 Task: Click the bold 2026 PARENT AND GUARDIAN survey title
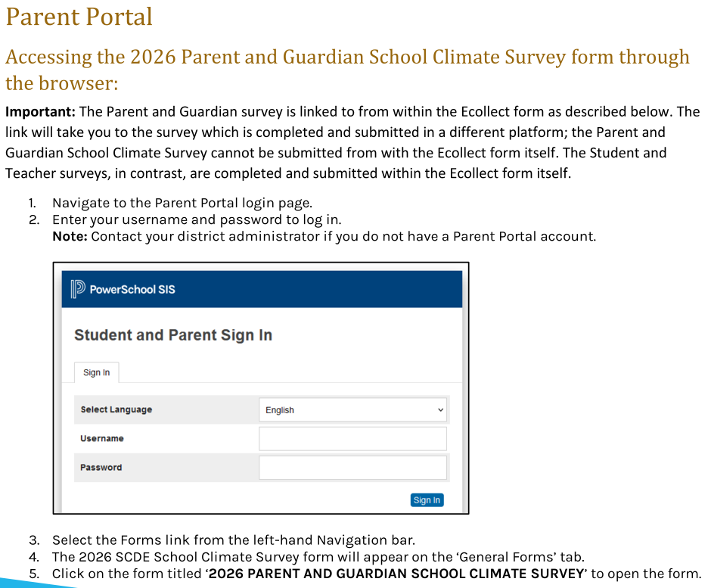point(396,574)
